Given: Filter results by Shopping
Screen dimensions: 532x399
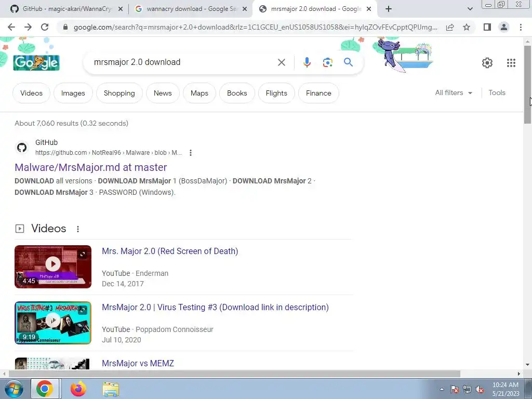Looking at the screenshot, I should (119, 93).
